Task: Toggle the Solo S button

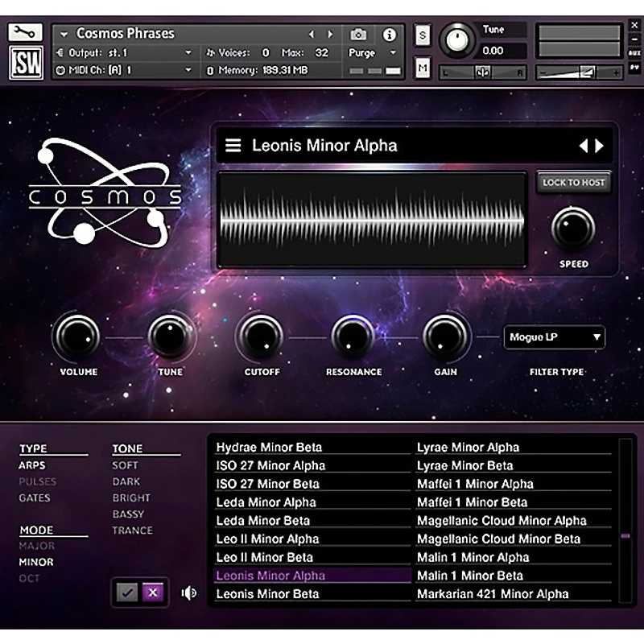Action: click(423, 35)
